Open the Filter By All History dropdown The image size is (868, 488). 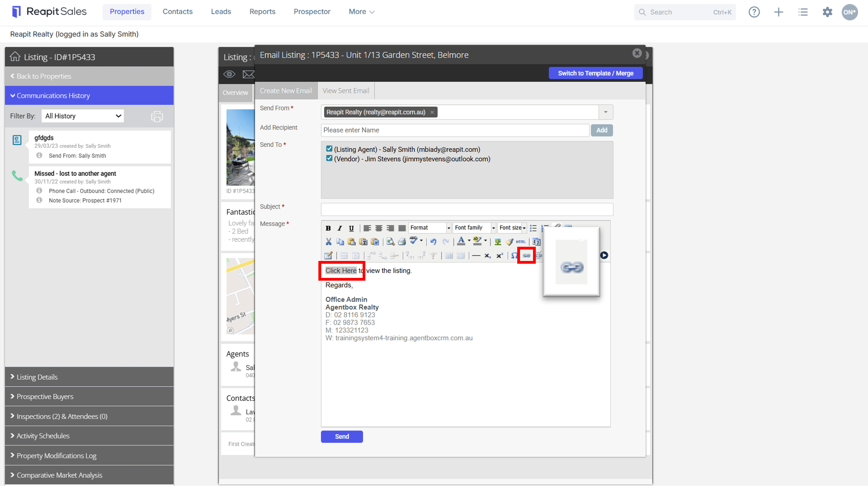[x=83, y=116]
